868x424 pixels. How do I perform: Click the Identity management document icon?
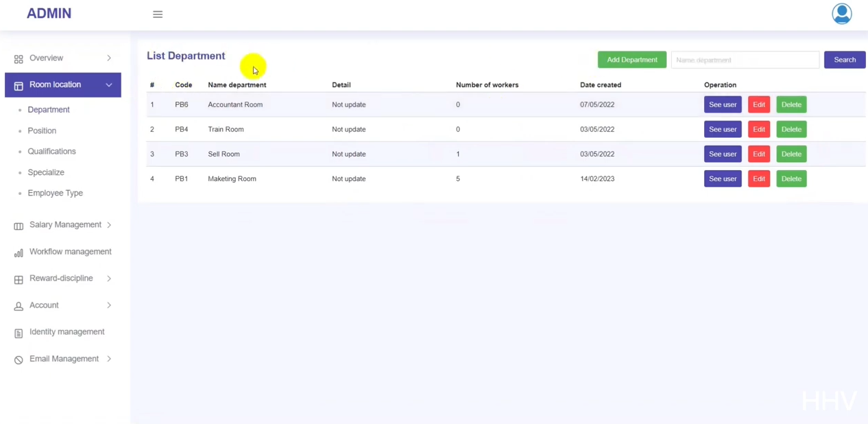pyautogui.click(x=19, y=333)
